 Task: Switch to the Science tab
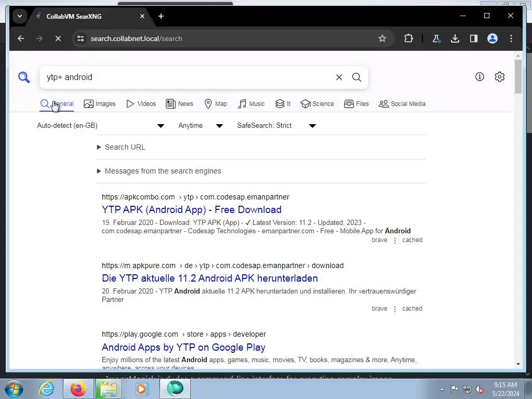[x=317, y=104]
